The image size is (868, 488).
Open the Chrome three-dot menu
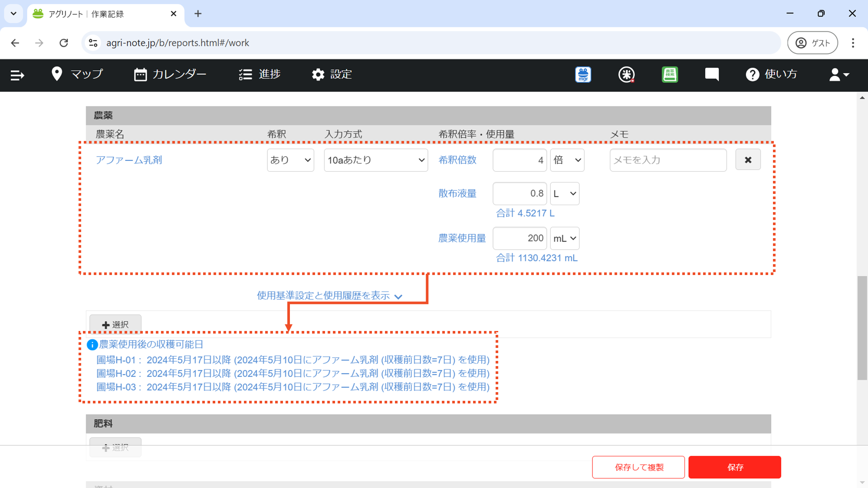pyautogui.click(x=853, y=43)
